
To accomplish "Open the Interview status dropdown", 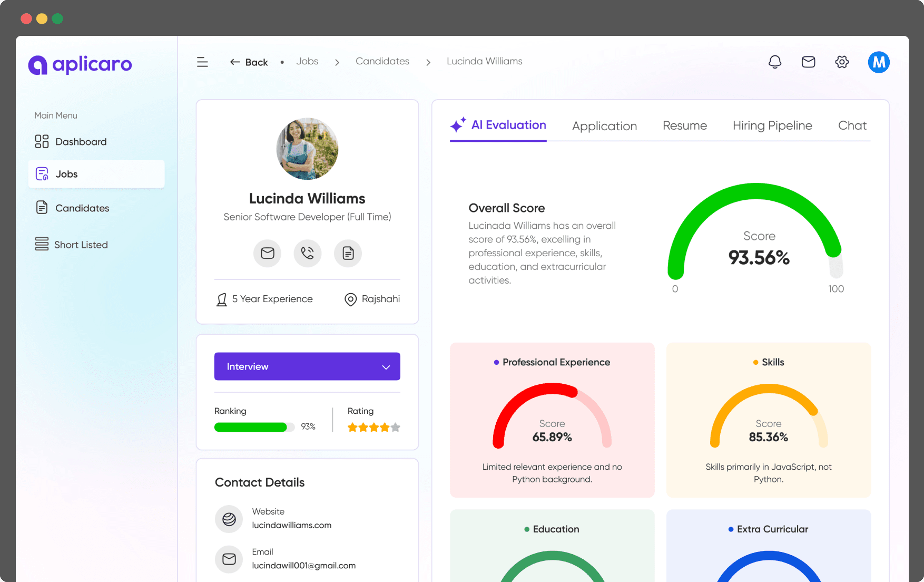I will pyautogui.click(x=307, y=366).
